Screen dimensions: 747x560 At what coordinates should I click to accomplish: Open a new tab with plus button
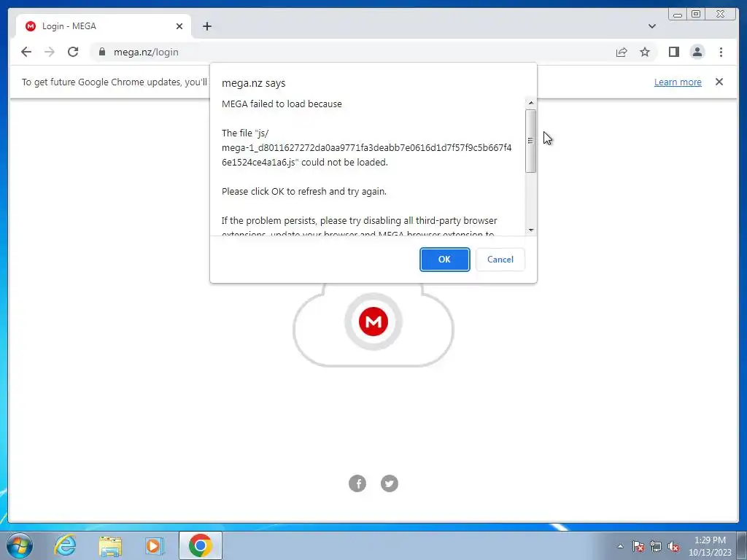[206, 26]
